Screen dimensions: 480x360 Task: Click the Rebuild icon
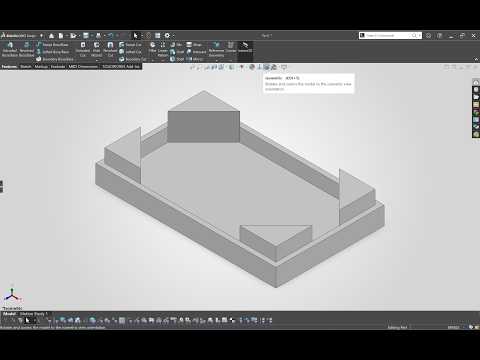[x=149, y=36]
